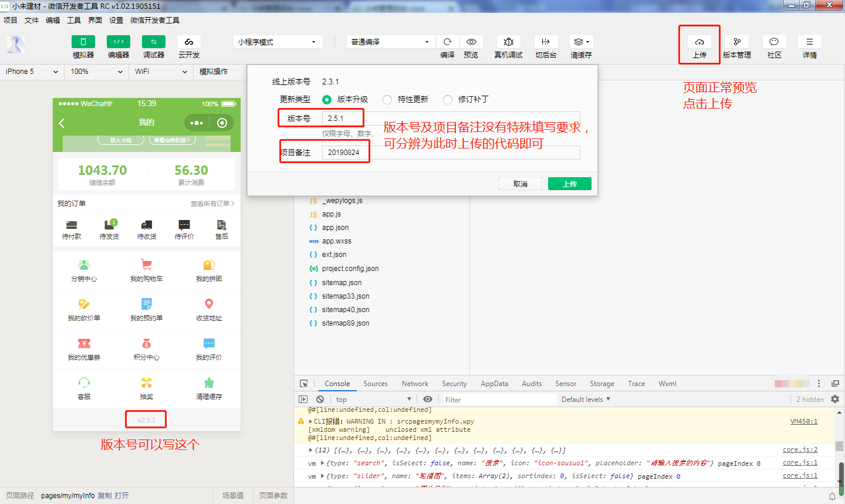Tap the back arrow in simulator header

[62, 123]
